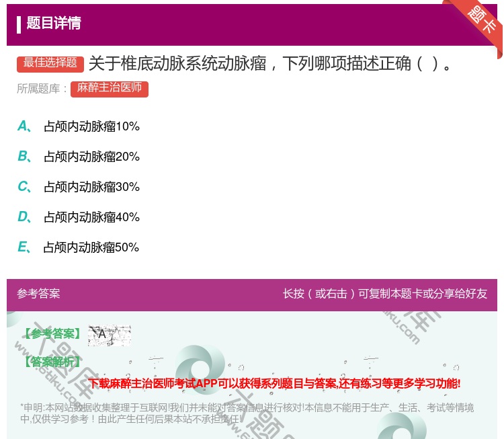This screenshot has width=504, height=439.
Task: Click the 参考答案 section header
Action: 38,294
